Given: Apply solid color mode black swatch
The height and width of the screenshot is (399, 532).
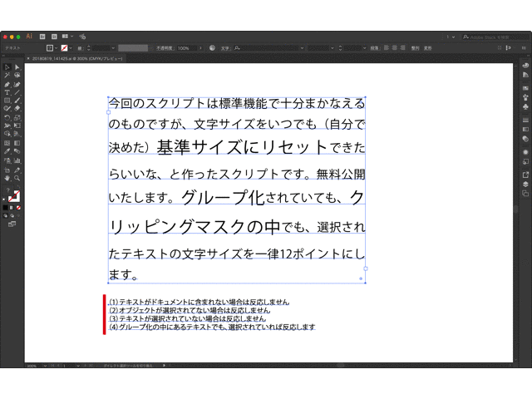Looking at the screenshot, I should point(6,207).
